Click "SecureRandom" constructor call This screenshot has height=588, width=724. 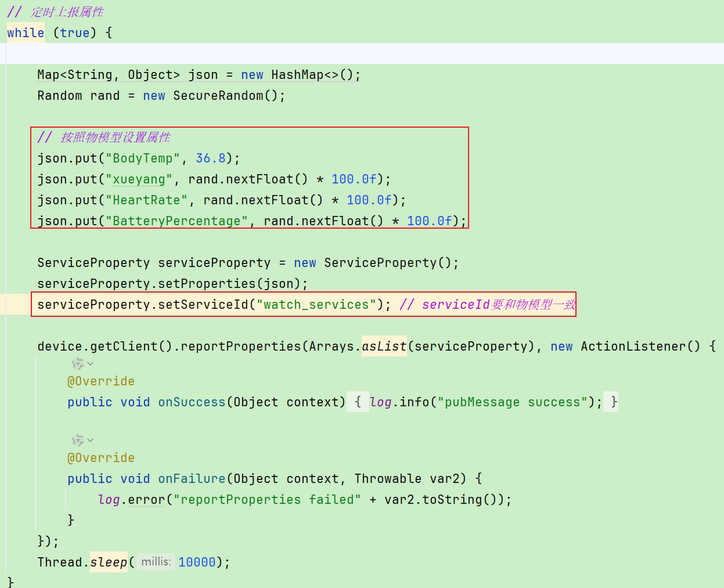coord(218,96)
